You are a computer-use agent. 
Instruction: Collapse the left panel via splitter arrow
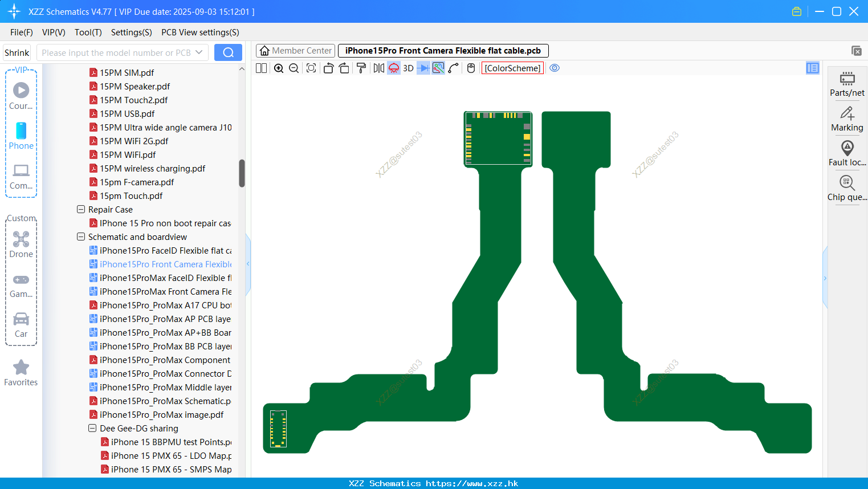coord(248,264)
